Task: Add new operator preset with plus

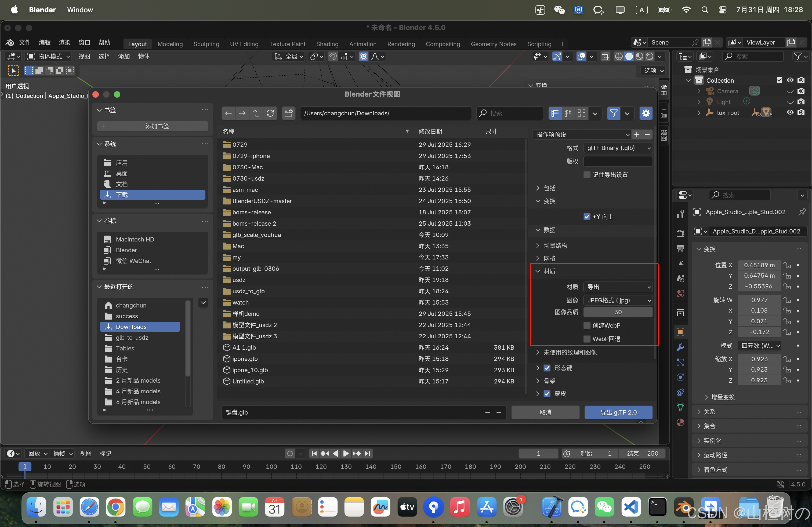Action: [x=637, y=135]
